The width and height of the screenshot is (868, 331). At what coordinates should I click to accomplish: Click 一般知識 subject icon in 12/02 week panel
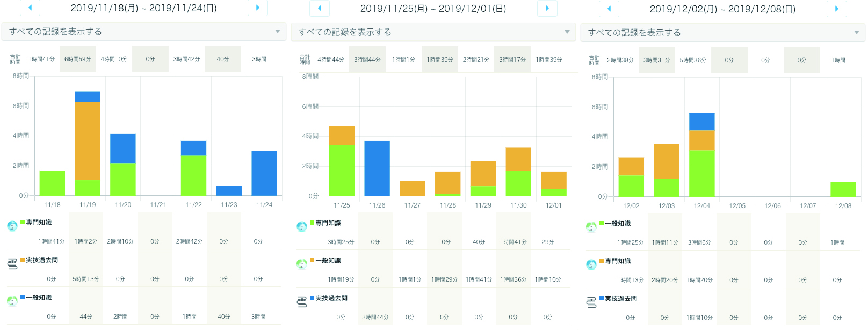(x=591, y=227)
